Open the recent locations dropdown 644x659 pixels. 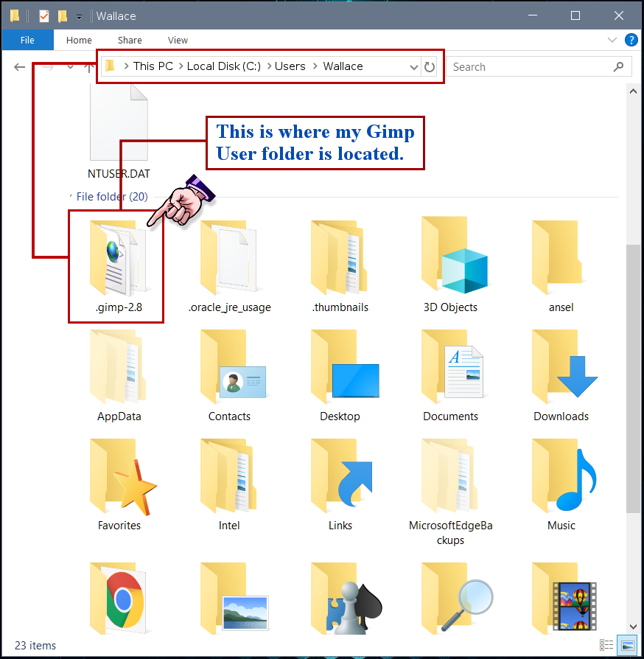[70, 67]
